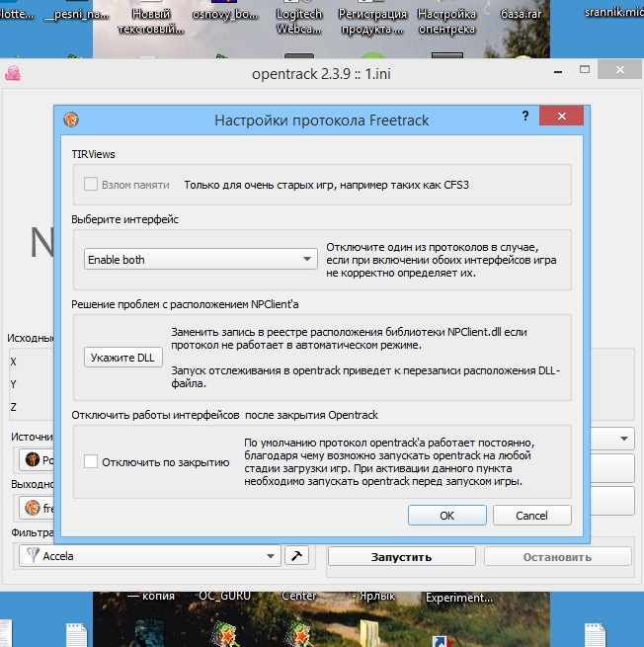The height and width of the screenshot is (647, 644).
Task: Open the 'Enable both' interface dropdown
Action: tap(201, 259)
